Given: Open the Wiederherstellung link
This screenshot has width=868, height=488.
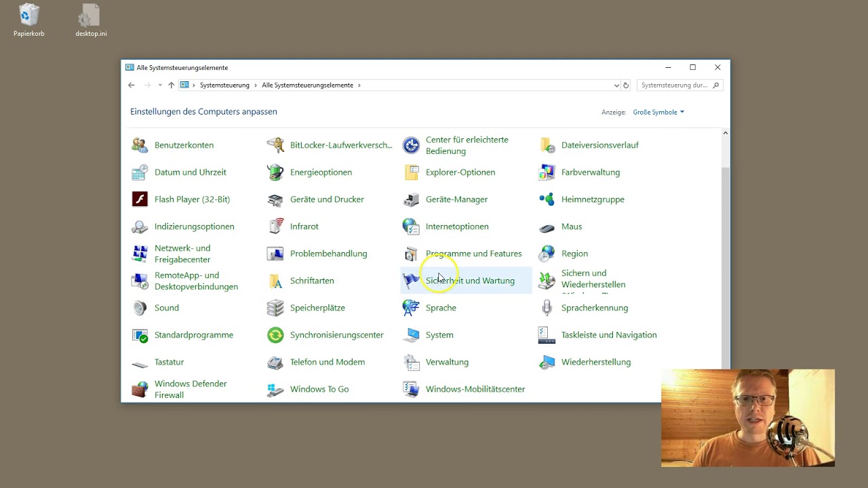Looking at the screenshot, I should pyautogui.click(x=596, y=362).
